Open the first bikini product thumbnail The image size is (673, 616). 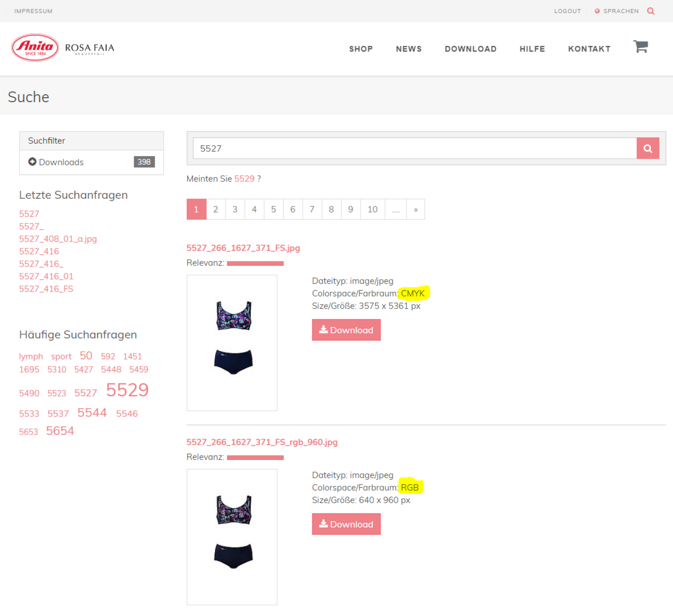(x=232, y=342)
